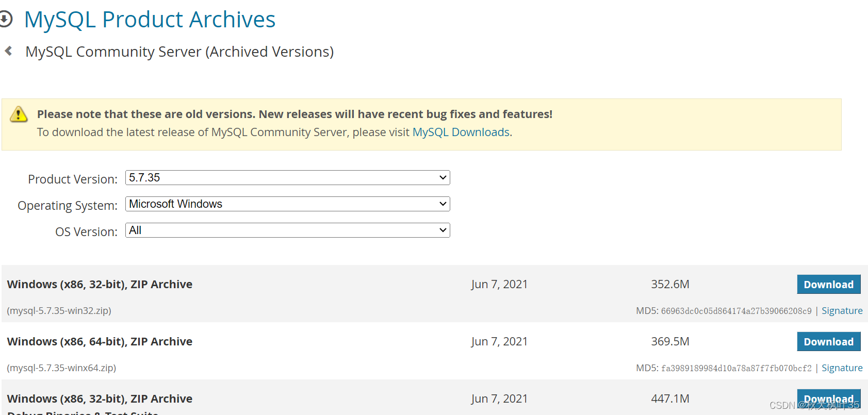Click the OS Version: label
The width and height of the screenshot is (868, 415).
87,231
